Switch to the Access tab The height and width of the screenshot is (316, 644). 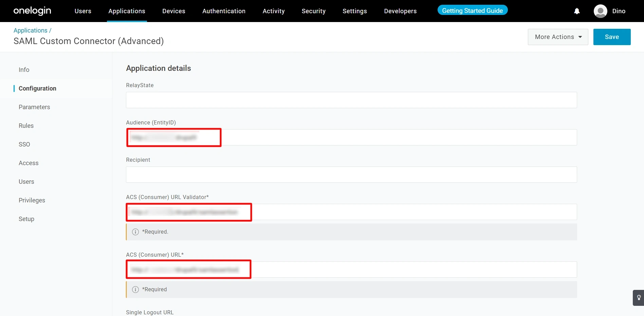click(29, 163)
